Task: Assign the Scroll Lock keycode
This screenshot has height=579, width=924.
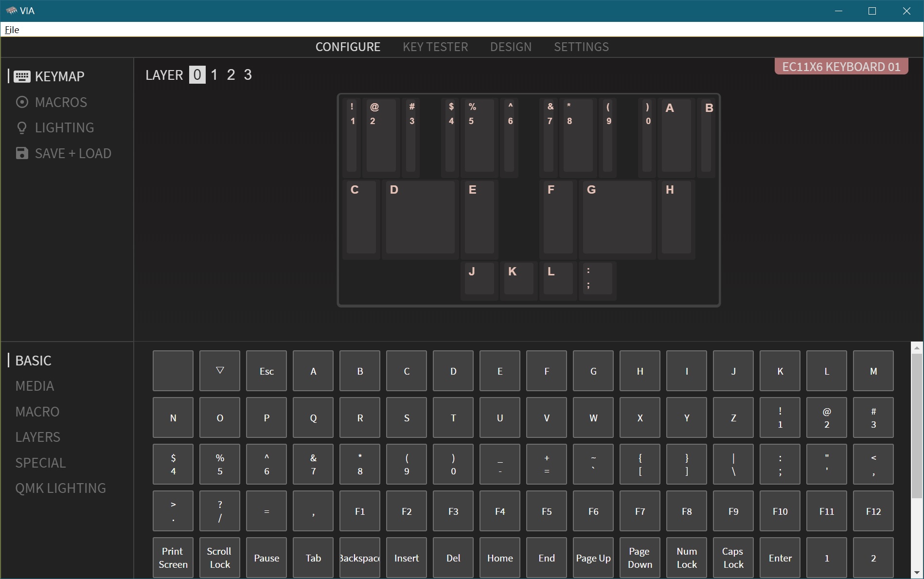Action: point(220,558)
